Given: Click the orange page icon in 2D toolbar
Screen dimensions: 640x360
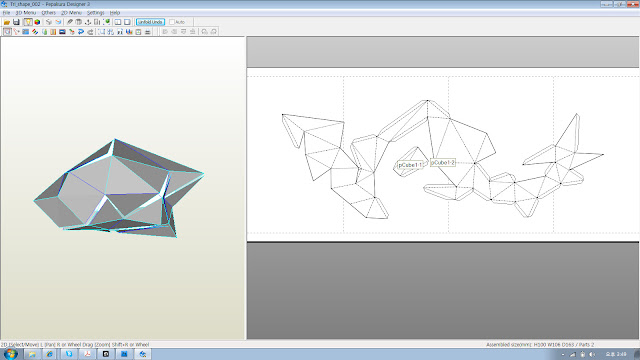Looking at the screenshot, I should (53, 31).
